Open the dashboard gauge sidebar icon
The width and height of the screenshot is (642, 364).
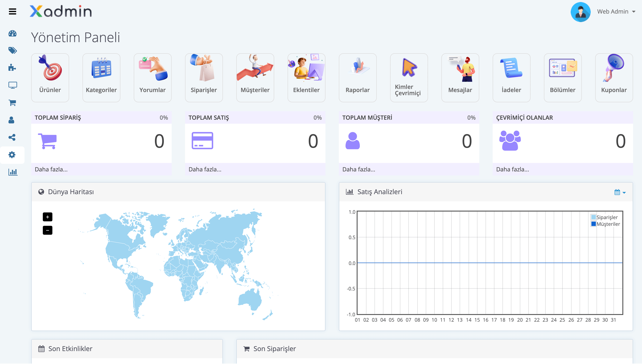pyautogui.click(x=12, y=33)
